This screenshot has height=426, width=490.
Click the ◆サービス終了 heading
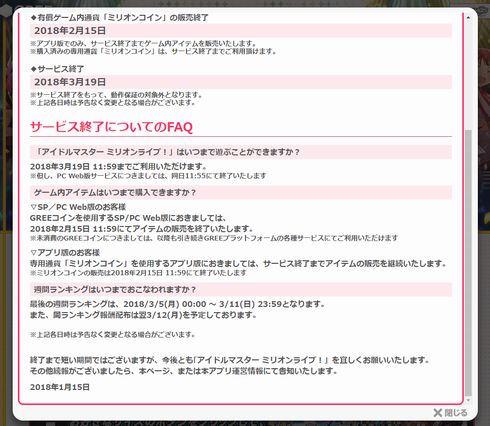(57, 69)
